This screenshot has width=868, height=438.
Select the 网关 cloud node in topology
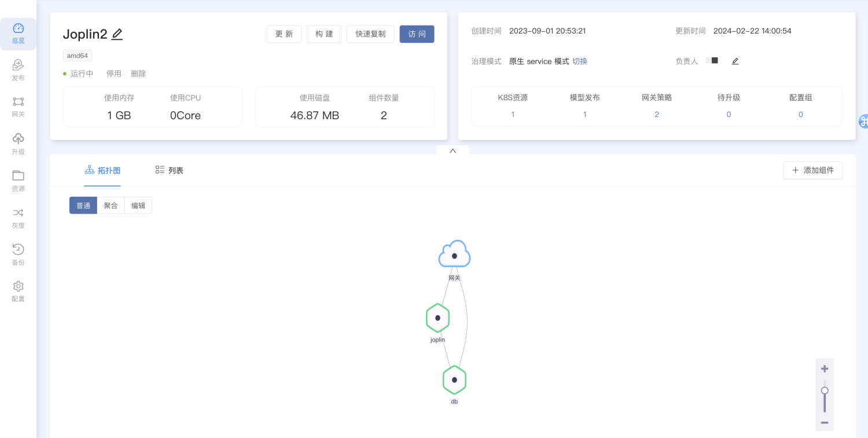[x=454, y=255]
